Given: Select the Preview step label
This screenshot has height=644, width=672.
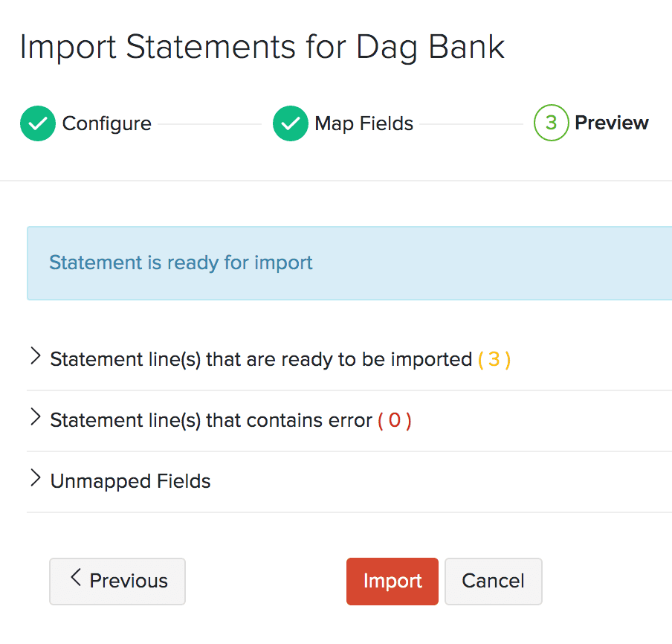Looking at the screenshot, I should [x=612, y=123].
